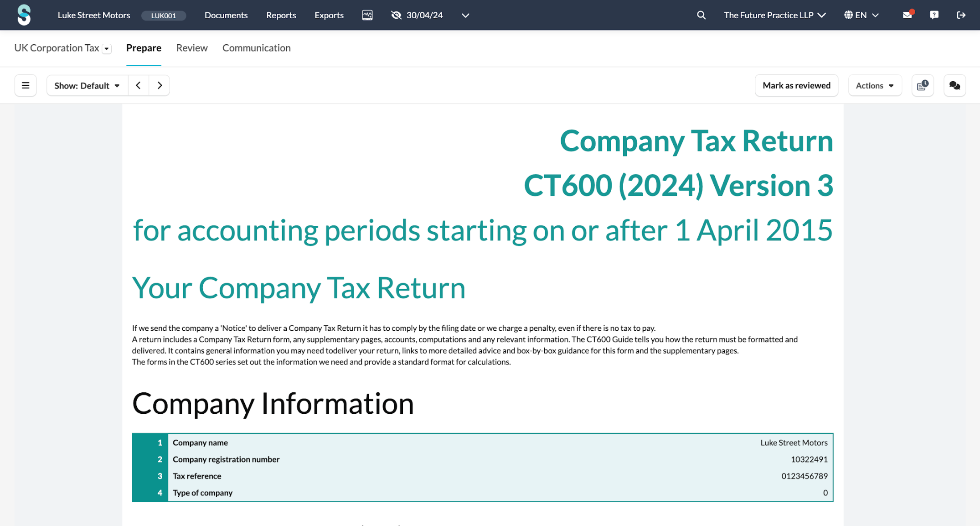
Task: Expand the Actions dropdown
Action: click(x=874, y=85)
